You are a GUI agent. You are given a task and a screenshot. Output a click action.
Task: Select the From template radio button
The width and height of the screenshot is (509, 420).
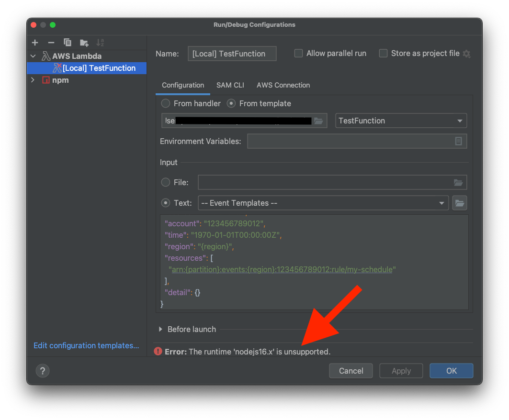(231, 103)
